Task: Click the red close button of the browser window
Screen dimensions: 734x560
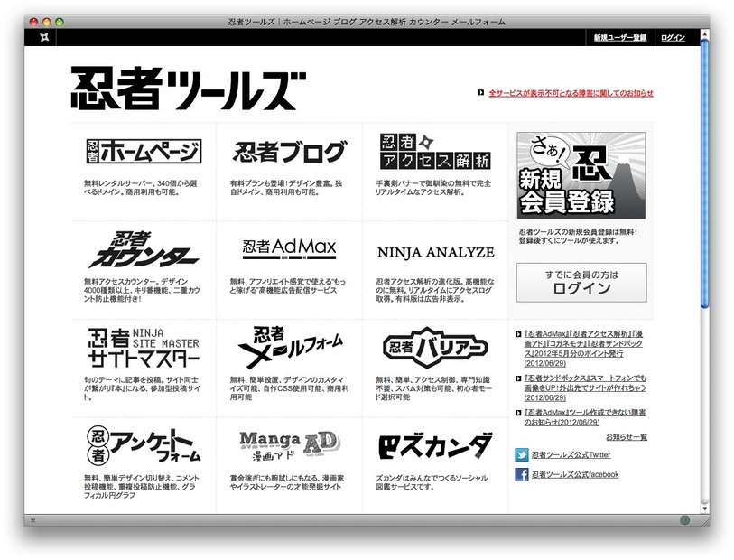Action: 33,22
